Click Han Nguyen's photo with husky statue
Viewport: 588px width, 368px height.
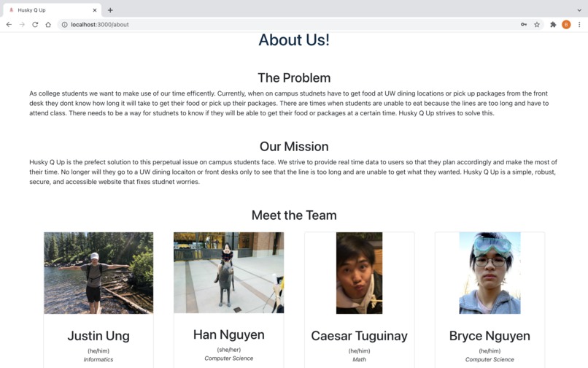(x=229, y=272)
